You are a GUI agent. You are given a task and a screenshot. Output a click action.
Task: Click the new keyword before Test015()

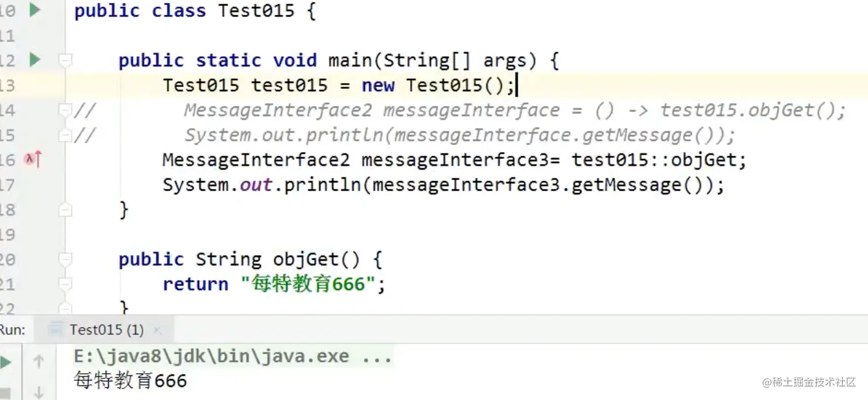tap(378, 85)
